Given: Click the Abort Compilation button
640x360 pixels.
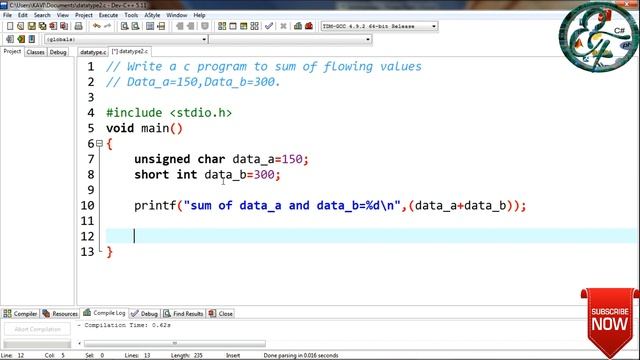Looking at the screenshot, I should (x=37, y=329).
